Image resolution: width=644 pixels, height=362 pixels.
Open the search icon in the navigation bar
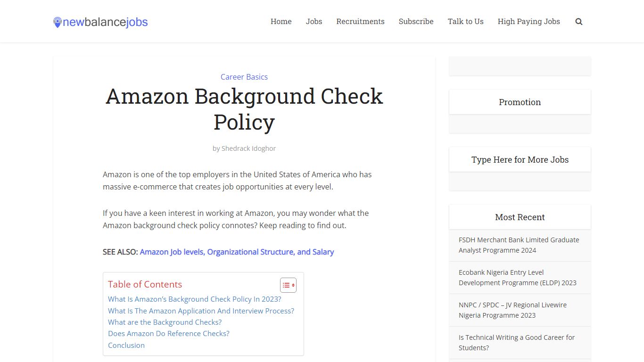[x=579, y=22]
